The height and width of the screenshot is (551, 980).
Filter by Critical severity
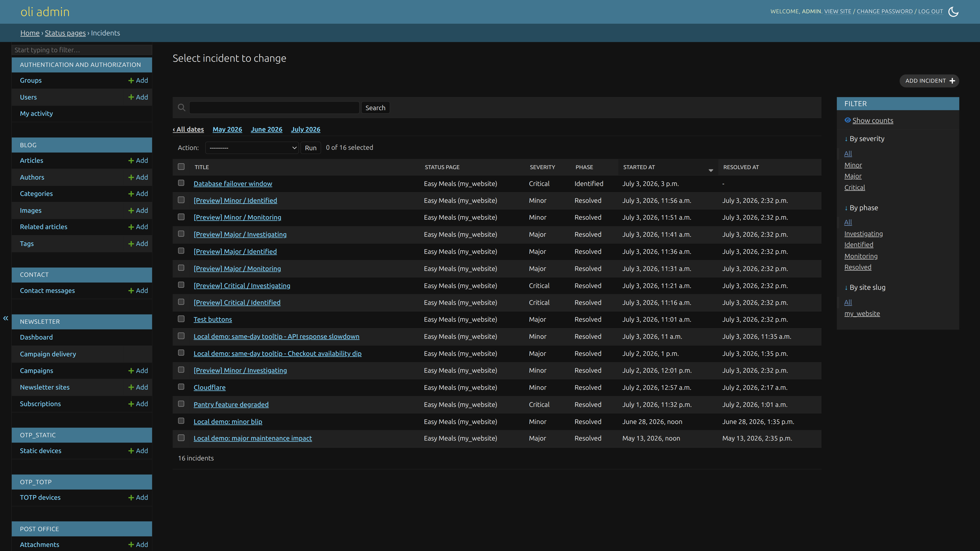click(854, 187)
